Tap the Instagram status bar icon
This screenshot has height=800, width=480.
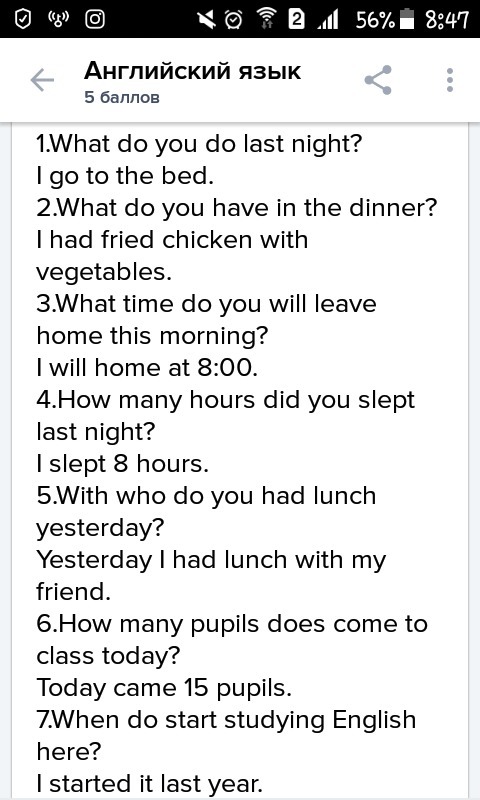click(x=94, y=19)
